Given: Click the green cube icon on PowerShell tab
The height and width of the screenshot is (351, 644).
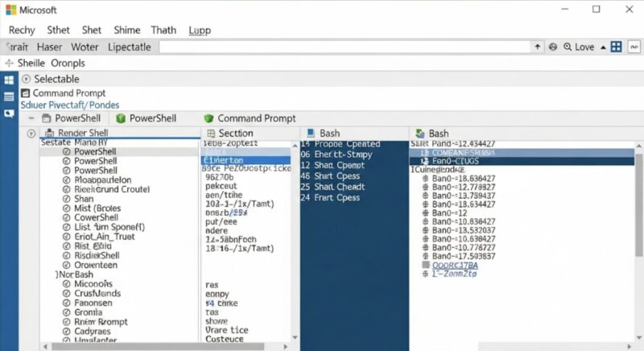Looking at the screenshot, I should [x=121, y=118].
